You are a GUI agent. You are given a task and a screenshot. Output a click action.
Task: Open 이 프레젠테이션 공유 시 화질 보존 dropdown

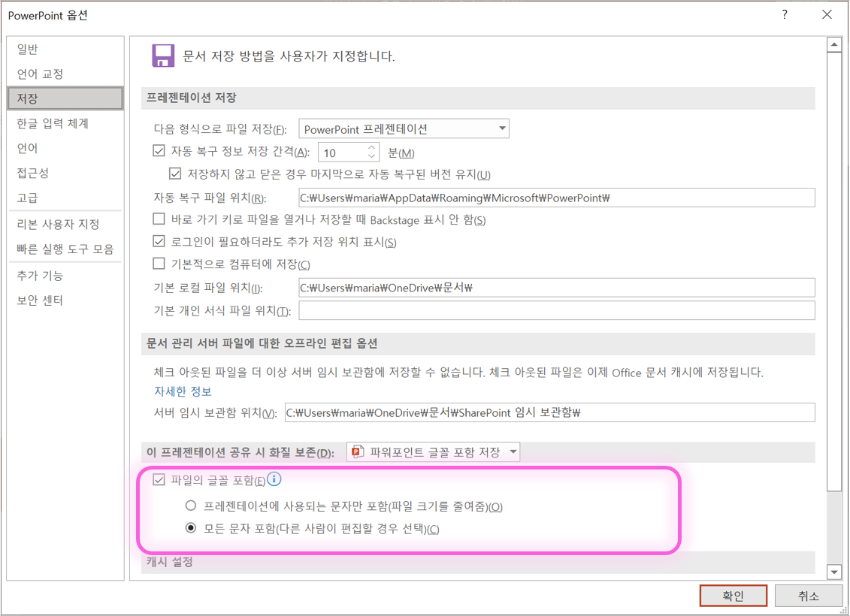tap(433, 451)
